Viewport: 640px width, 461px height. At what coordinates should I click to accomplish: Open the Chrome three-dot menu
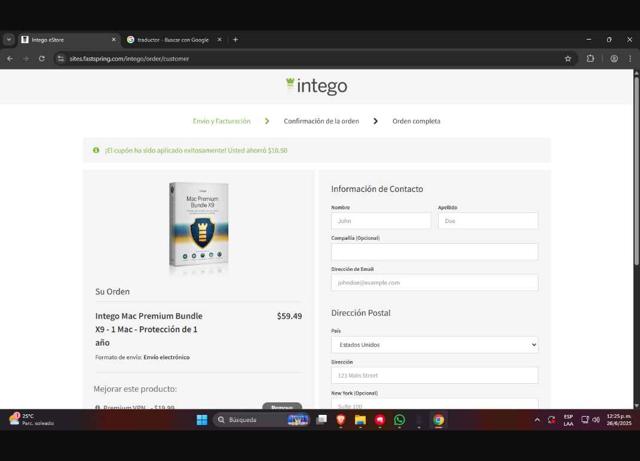(630, 59)
